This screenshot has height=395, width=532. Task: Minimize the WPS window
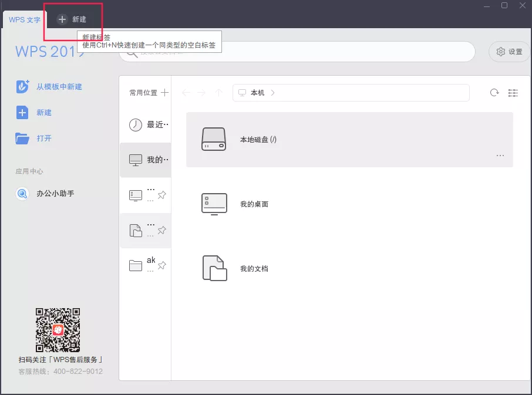point(487,6)
